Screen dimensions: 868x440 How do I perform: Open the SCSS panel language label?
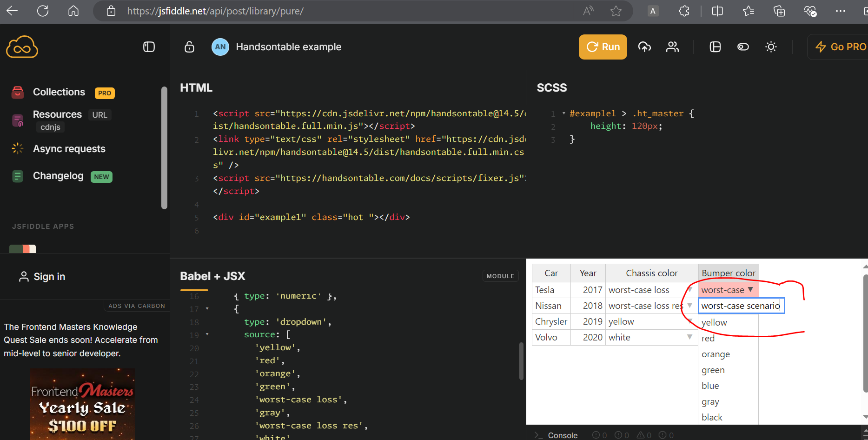(552, 88)
